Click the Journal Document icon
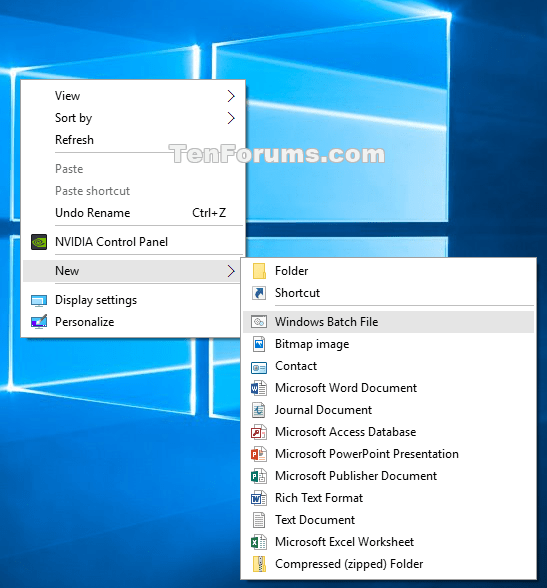The image size is (547, 588). point(259,410)
